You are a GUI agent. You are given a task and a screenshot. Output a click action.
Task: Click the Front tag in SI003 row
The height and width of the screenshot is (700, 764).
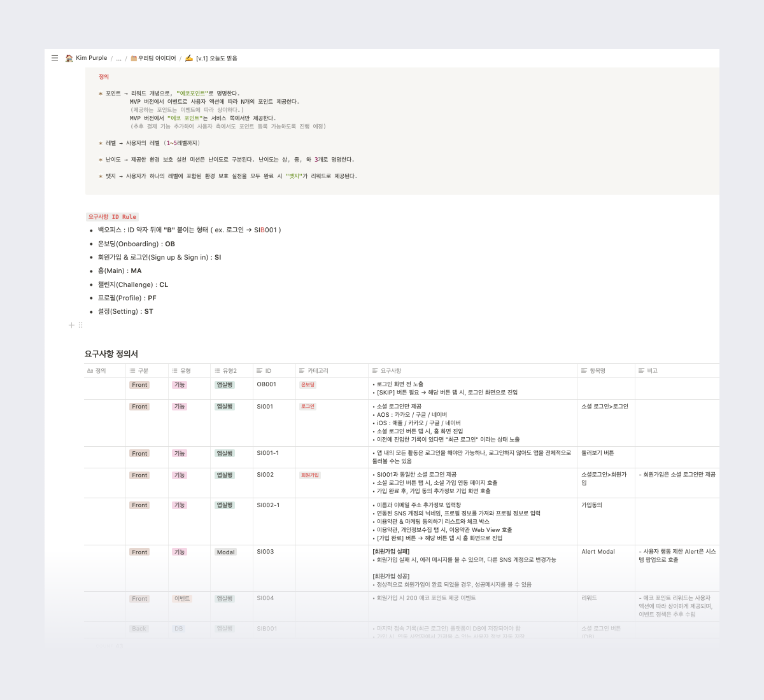click(139, 552)
